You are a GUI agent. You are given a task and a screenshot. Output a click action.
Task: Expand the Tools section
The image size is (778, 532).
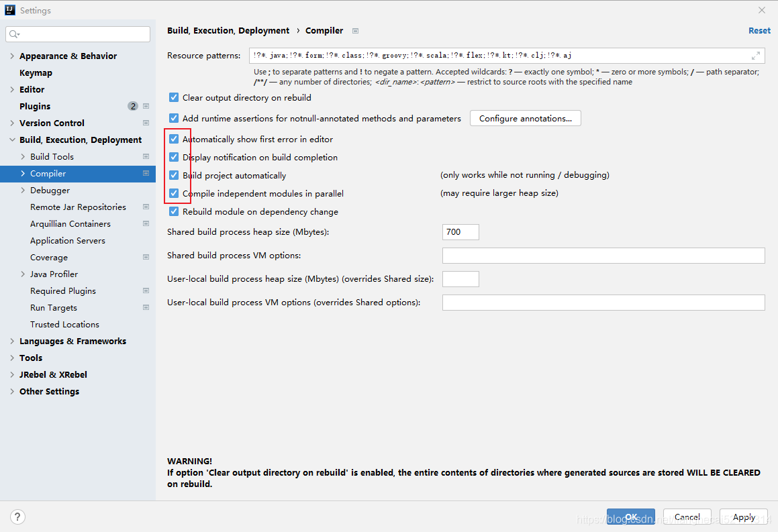(x=12, y=358)
